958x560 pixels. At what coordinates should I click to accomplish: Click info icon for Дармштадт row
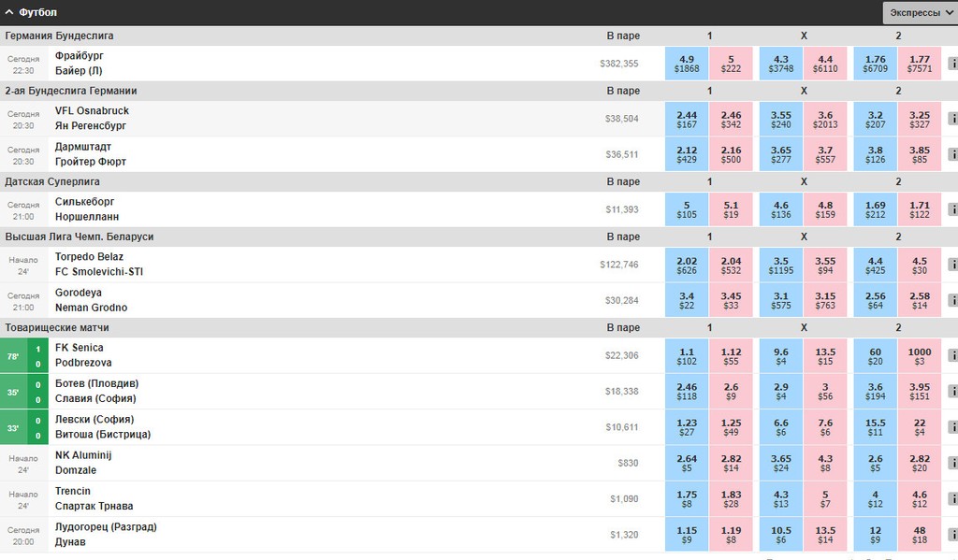coord(952,154)
